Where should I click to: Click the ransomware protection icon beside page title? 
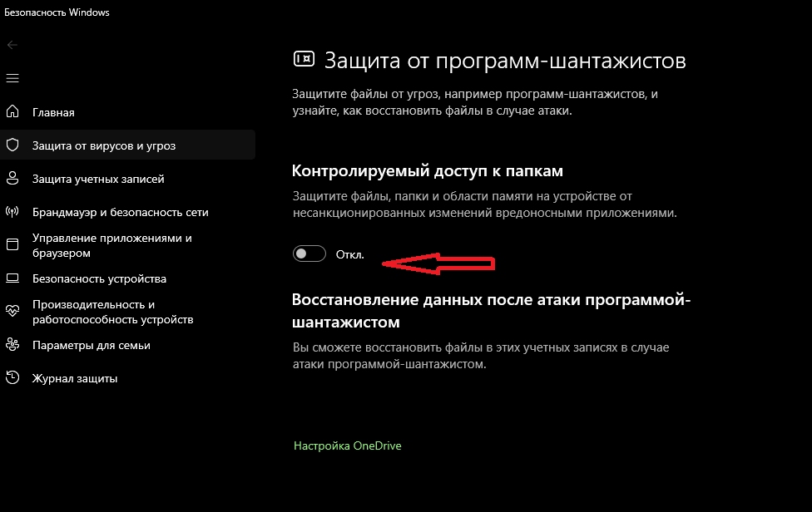(304, 59)
